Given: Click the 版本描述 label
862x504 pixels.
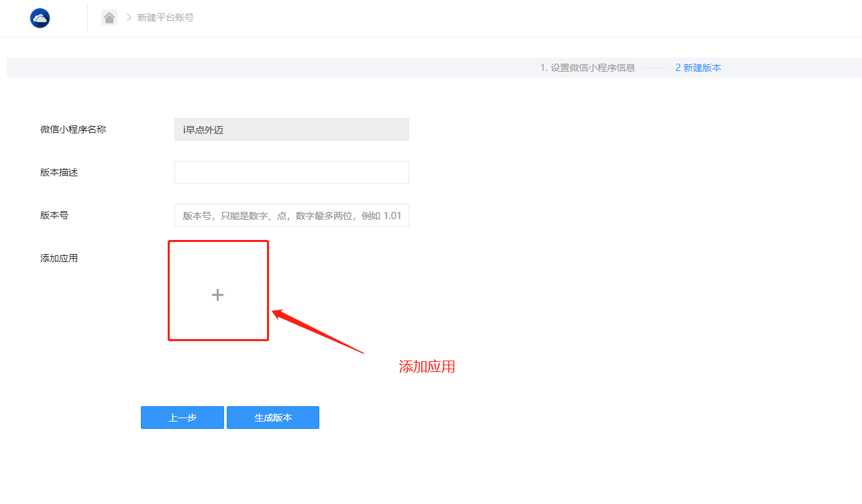Looking at the screenshot, I should coord(59,172).
